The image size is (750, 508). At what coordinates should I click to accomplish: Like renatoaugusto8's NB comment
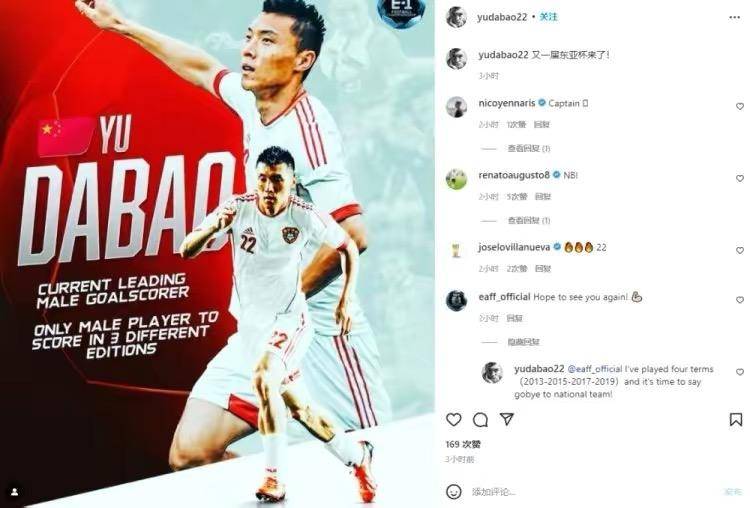tap(739, 178)
